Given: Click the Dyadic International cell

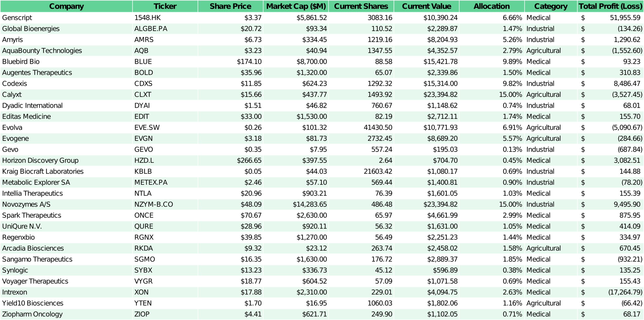Looking at the screenshot, I should [x=66, y=106].
